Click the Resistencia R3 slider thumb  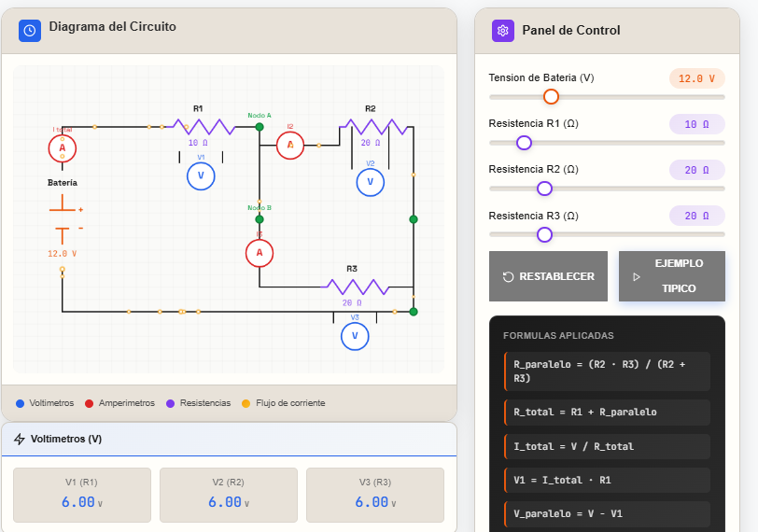point(544,234)
